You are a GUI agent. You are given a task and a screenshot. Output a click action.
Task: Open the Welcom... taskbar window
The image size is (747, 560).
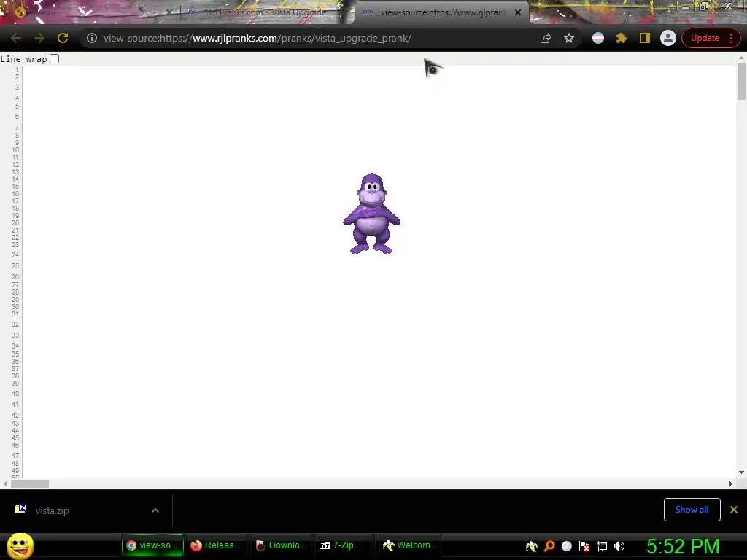410,545
